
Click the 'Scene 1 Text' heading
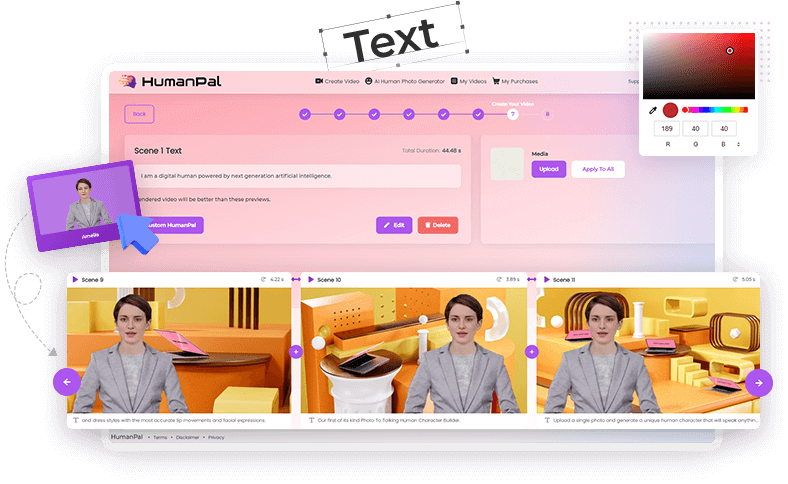point(158,150)
